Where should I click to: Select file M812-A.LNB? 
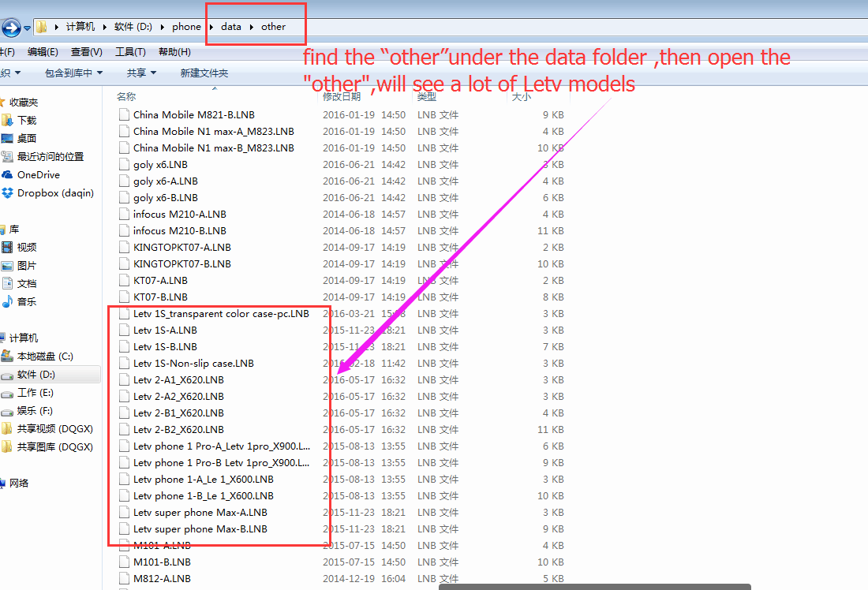coord(163,579)
